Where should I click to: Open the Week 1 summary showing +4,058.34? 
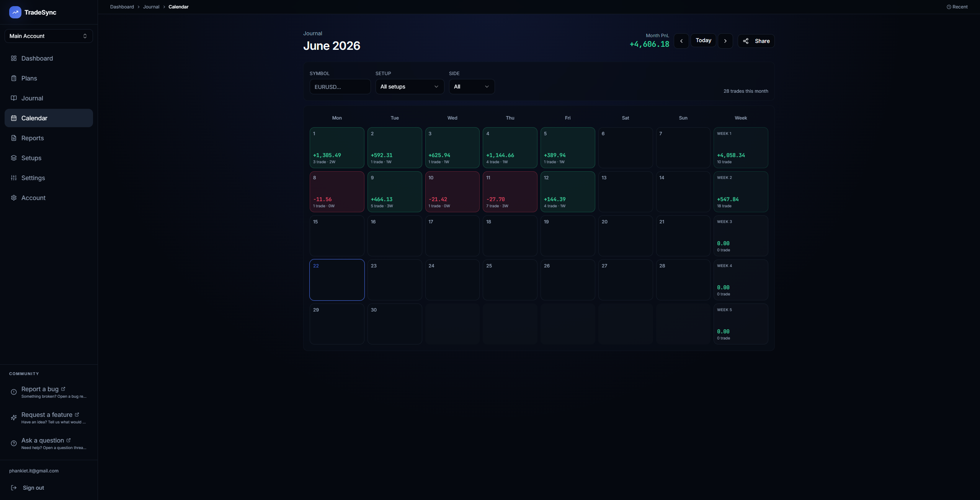[x=741, y=148]
